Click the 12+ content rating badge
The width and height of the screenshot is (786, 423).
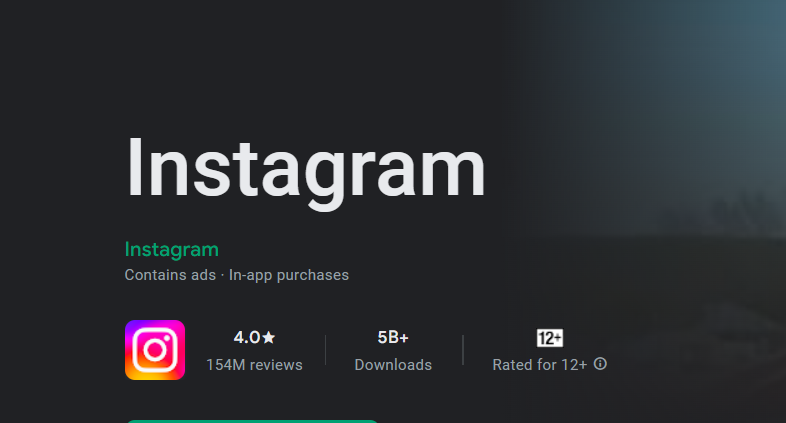point(550,338)
